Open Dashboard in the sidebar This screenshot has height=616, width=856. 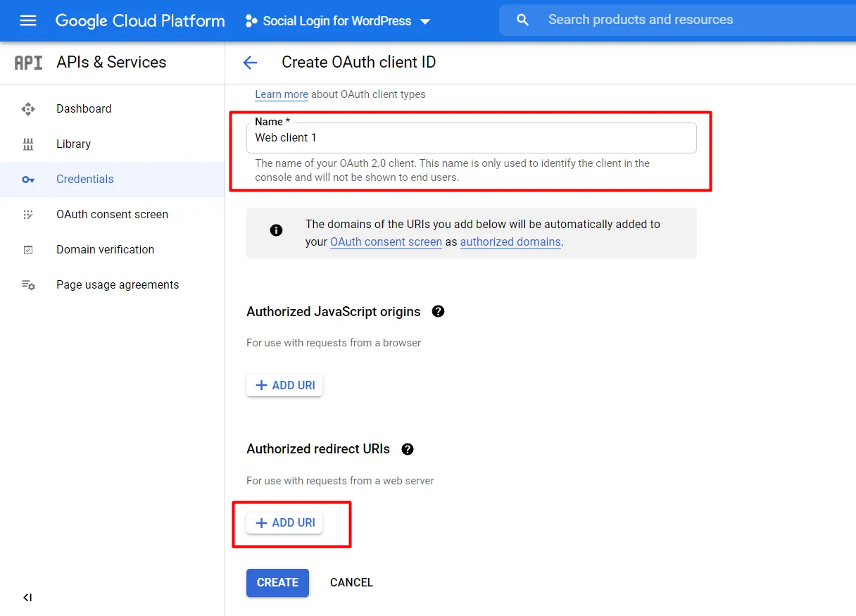pos(113,108)
